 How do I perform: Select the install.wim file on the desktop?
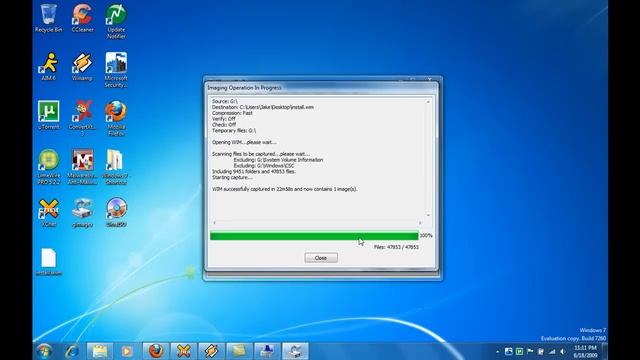click(x=49, y=262)
